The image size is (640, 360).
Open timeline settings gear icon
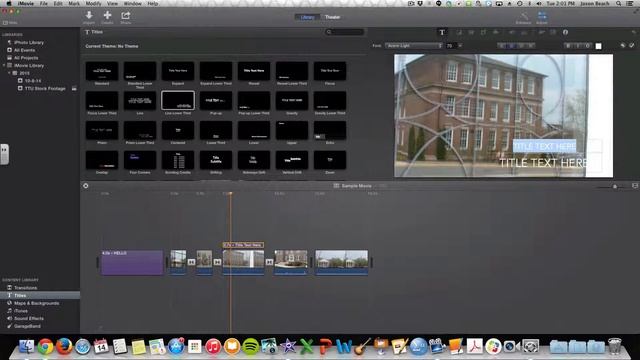[x=86, y=186]
